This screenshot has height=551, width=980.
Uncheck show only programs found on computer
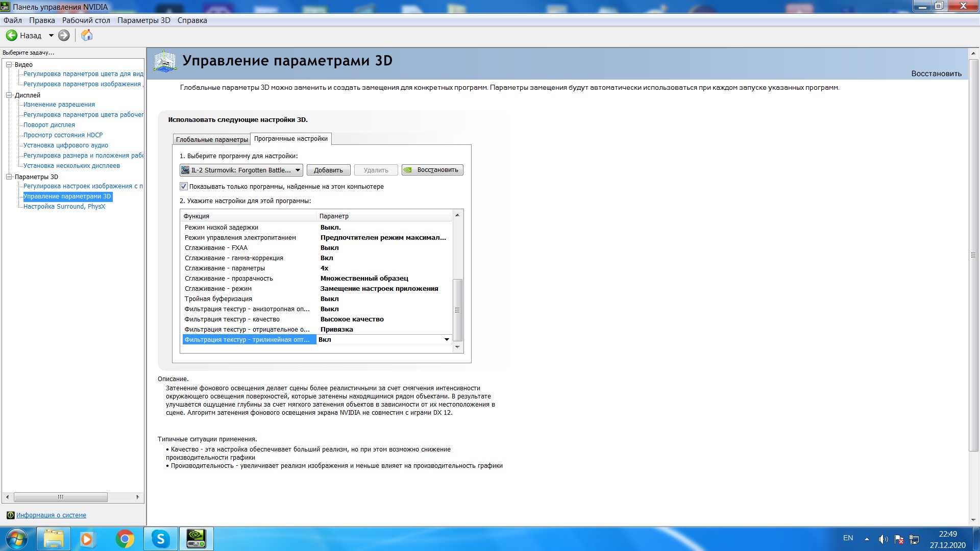pyautogui.click(x=184, y=186)
